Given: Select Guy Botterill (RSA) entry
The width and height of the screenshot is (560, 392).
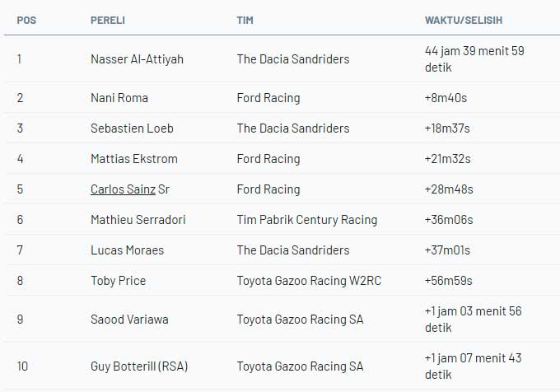Looking at the screenshot, I should pos(139,366).
